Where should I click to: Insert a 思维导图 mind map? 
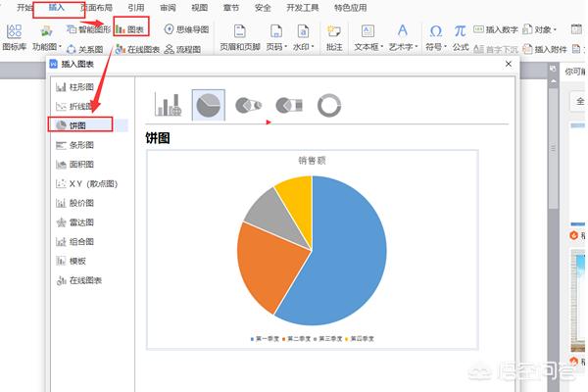[186, 29]
